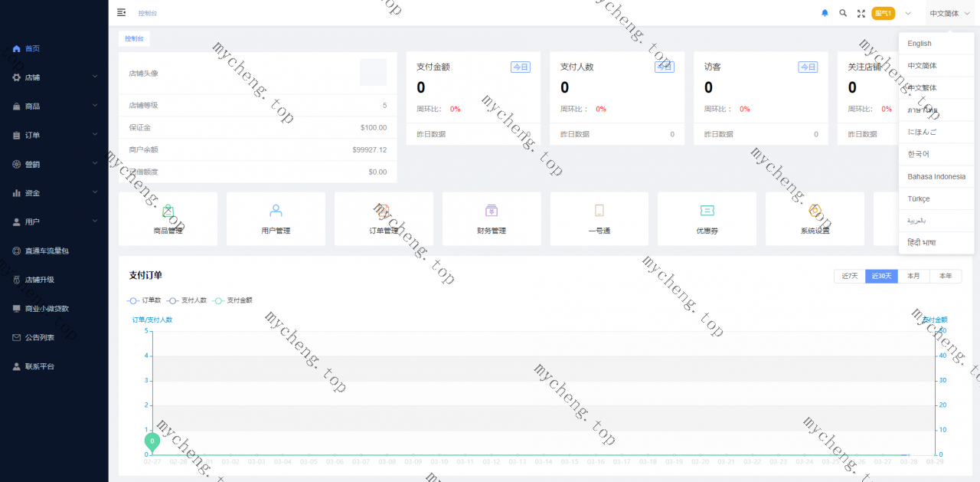Select 本月 time range

(913, 277)
